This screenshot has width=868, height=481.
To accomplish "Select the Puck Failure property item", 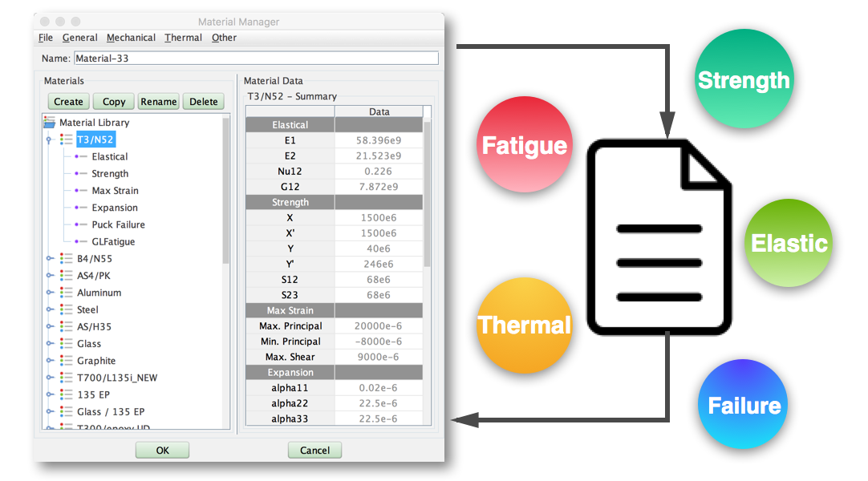I will click(118, 224).
